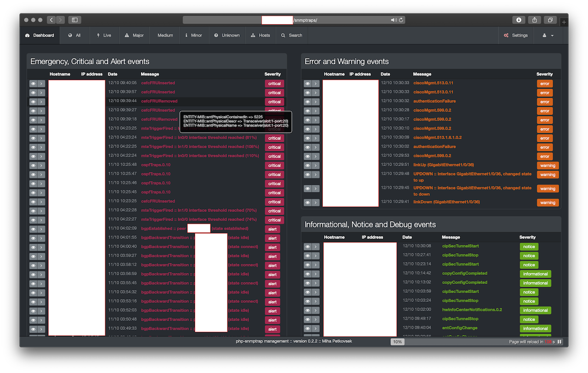588x373 pixels.
Task: Switch to the Live events tab
Action: [x=103, y=35]
